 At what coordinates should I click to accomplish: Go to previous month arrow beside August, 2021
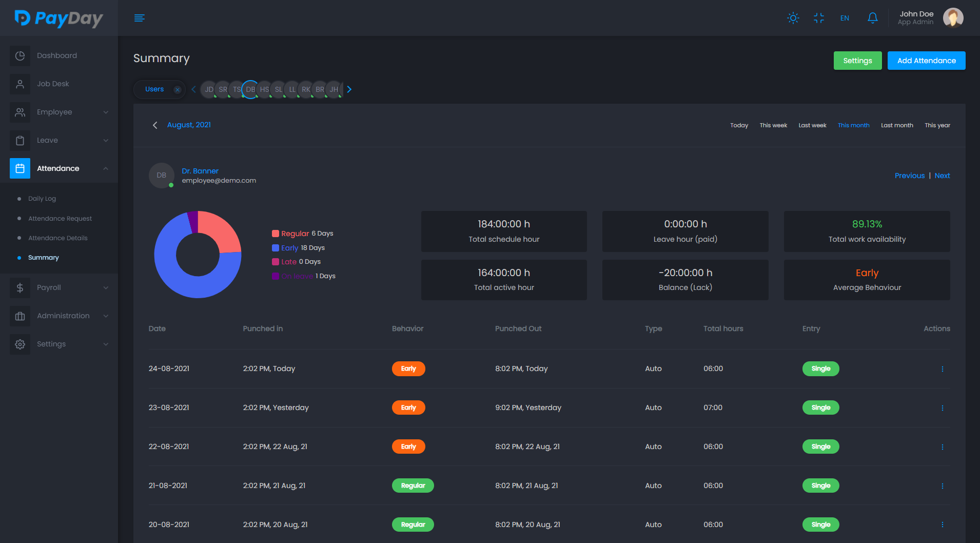(x=155, y=125)
